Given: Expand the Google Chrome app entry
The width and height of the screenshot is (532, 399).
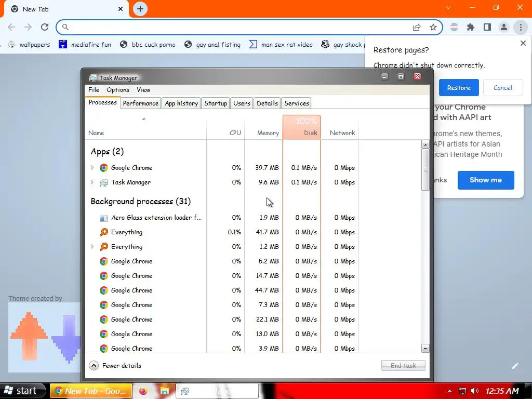Looking at the screenshot, I should pyautogui.click(x=92, y=168).
